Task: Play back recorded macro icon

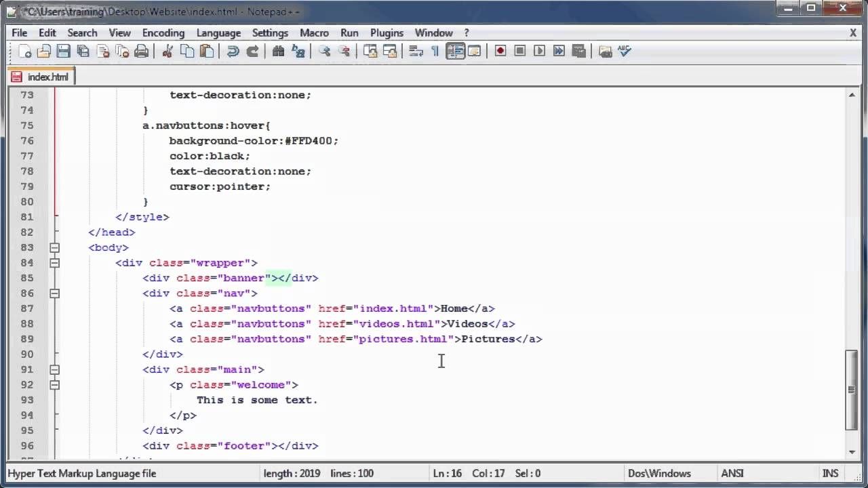Action: [x=540, y=52]
